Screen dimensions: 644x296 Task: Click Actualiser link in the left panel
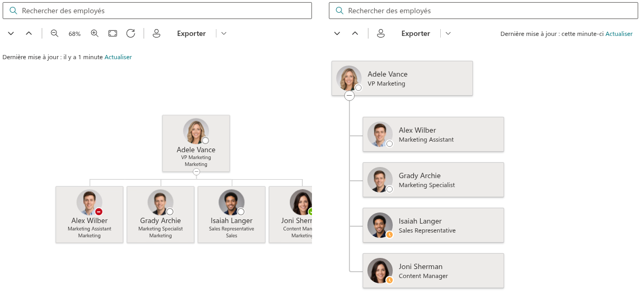[x=118, y=57]
